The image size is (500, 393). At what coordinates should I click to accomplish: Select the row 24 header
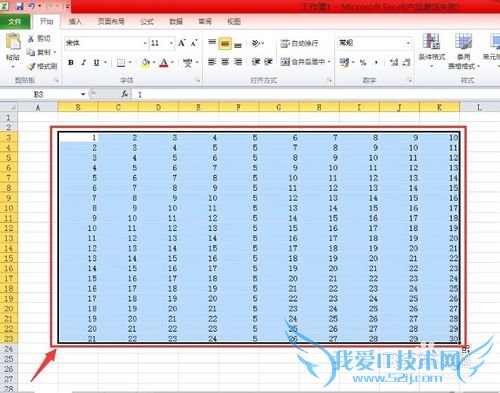tap(9, 349)
